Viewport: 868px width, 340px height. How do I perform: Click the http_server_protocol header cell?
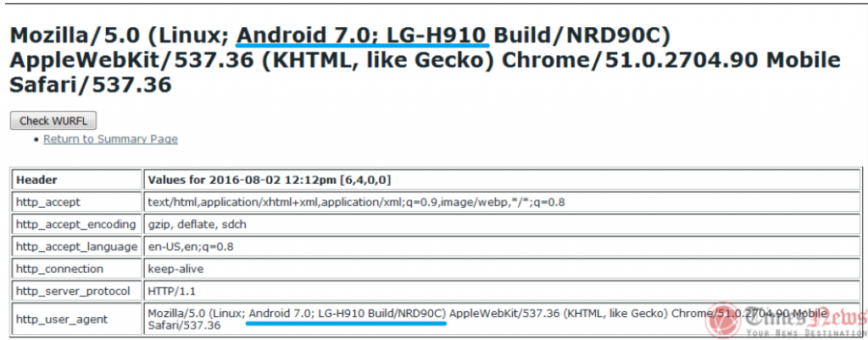coord(77,291)
